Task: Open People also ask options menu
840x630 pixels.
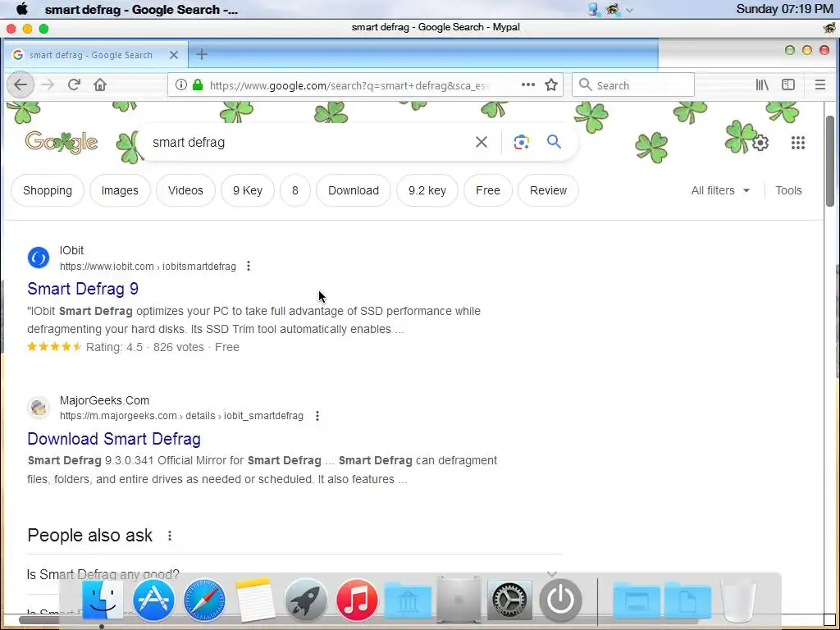Action: point(169,536)
